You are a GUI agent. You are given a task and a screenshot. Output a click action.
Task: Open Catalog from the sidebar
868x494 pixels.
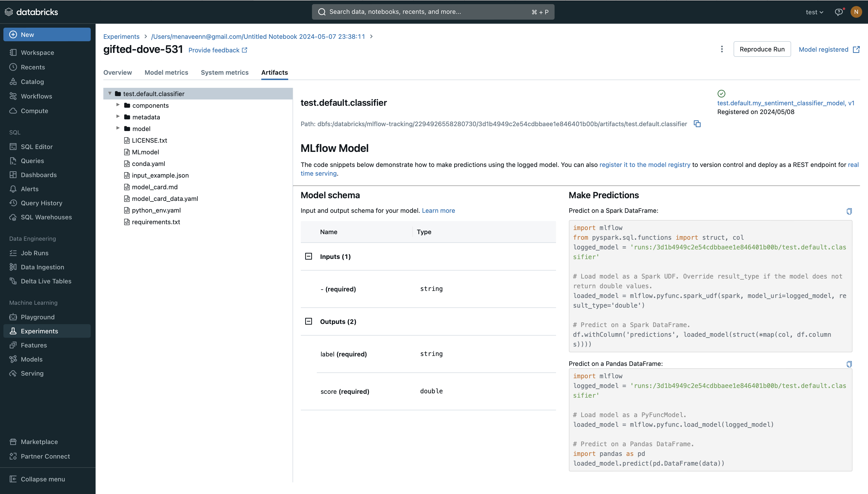(32, 82)
